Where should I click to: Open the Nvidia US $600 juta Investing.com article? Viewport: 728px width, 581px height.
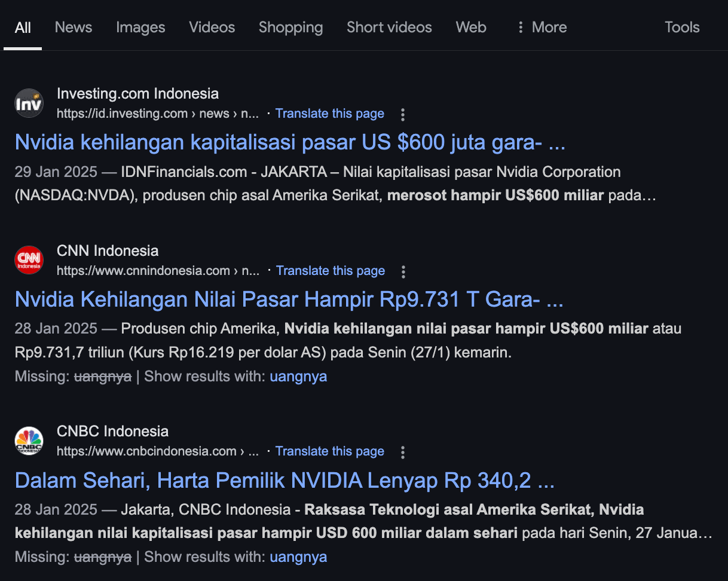tap(290, 142)
